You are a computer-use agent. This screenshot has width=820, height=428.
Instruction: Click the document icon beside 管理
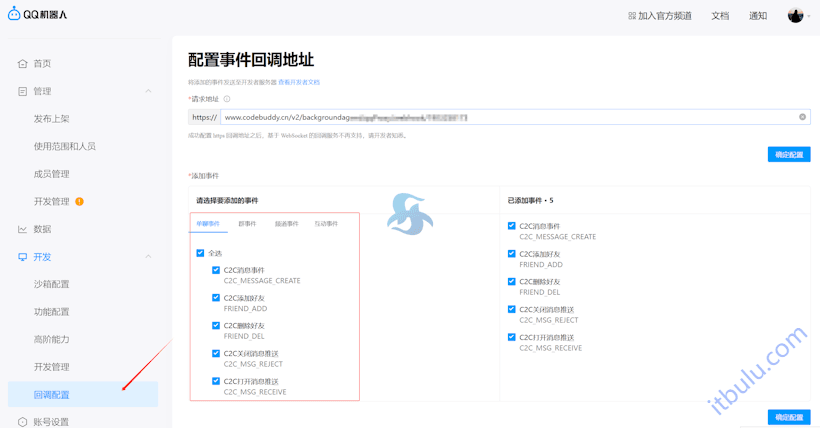[x=22, y=92]
